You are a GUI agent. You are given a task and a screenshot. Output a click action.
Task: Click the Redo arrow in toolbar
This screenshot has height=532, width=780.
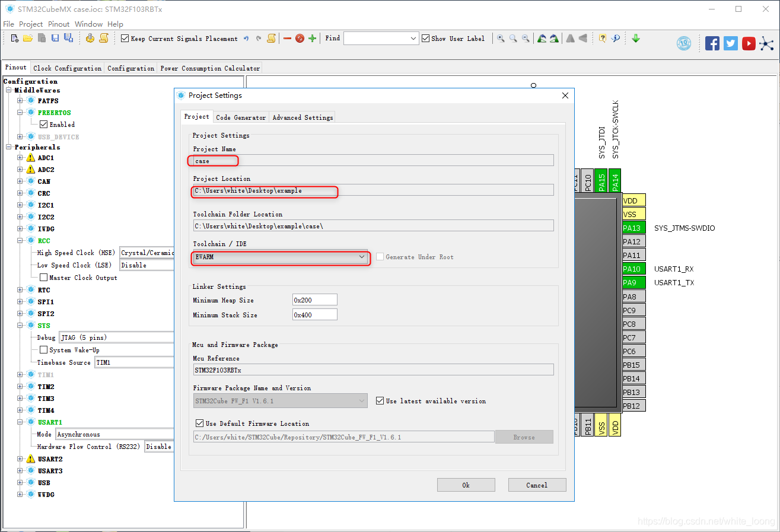click(x=259, y=39)
